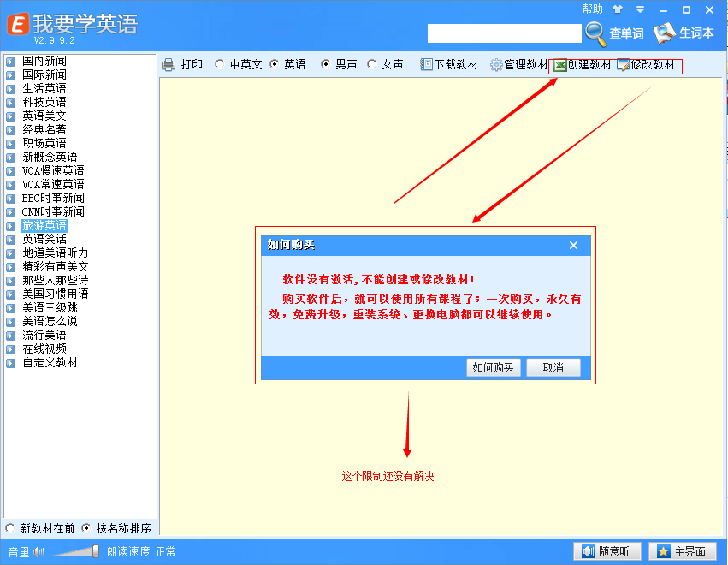The image size is (728, 565).
Task: Click the 随意听 button
Action: pos(607,551)
